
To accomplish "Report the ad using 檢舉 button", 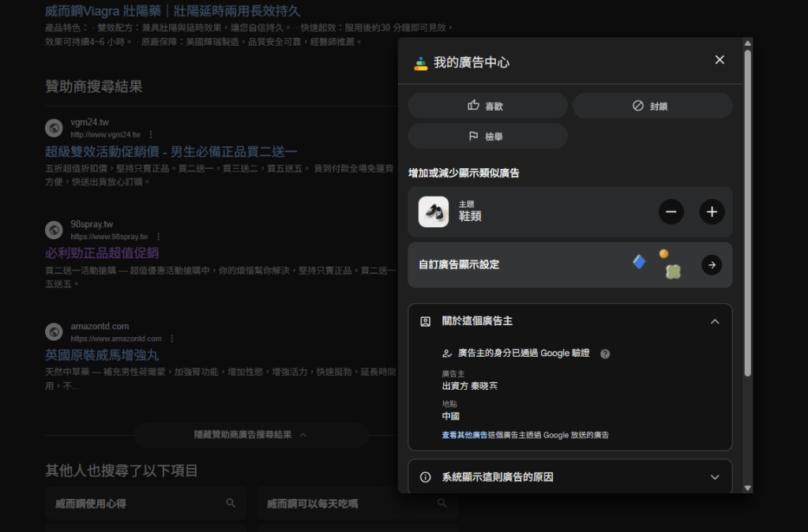I will click(x=487, y=136).
